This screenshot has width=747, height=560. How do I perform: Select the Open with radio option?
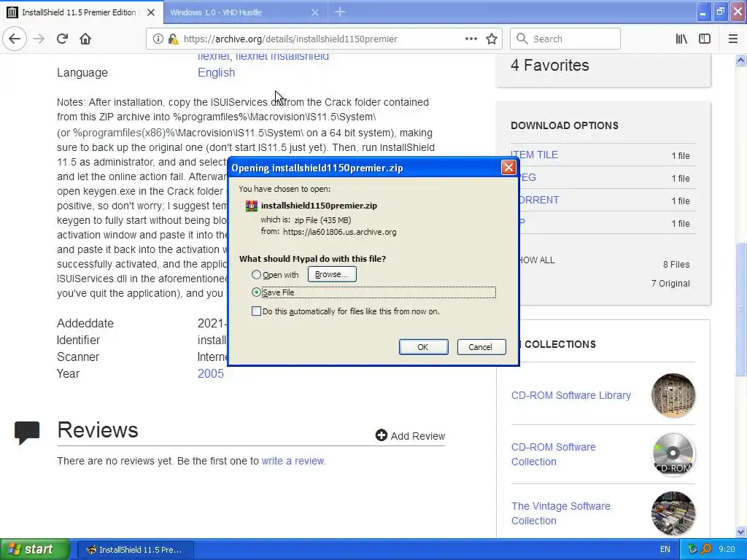(256, 275)
